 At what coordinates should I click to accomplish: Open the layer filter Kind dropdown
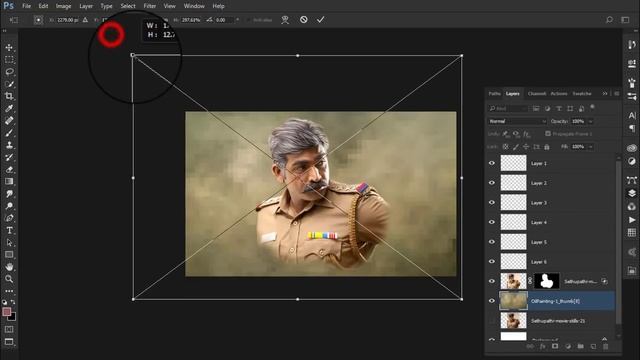pos(508,108)
